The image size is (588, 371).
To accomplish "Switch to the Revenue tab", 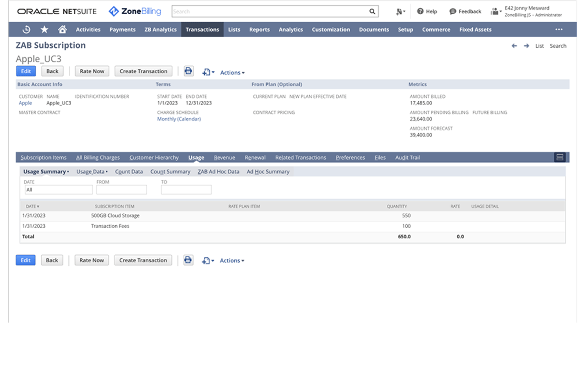I will pos(224,157).
